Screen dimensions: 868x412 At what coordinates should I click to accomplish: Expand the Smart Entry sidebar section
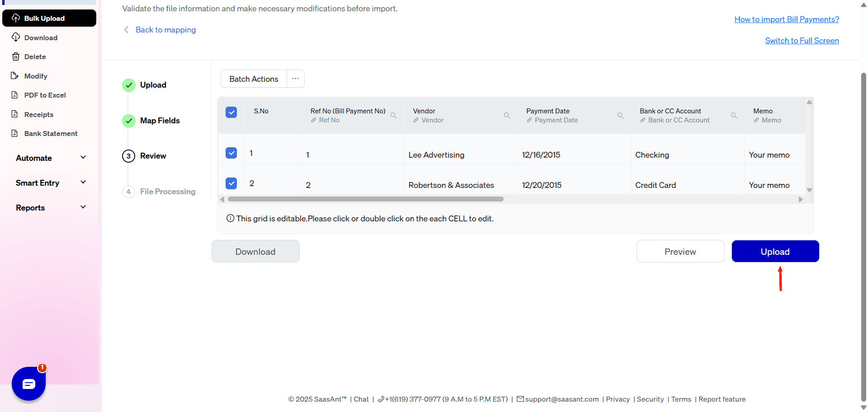point(51,183)
